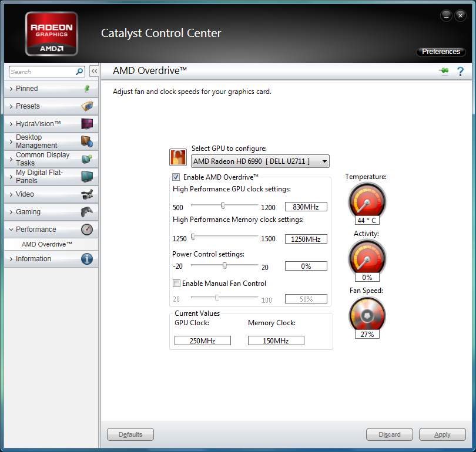Expand the Presets section
The height and width of the screenshot is (452, 476).
point(51,106)
